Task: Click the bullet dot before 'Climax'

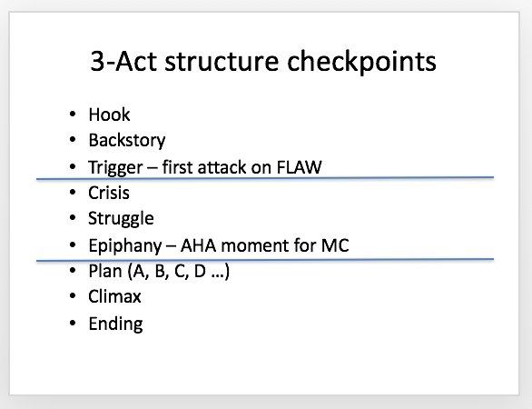Action: pos(73,296)
